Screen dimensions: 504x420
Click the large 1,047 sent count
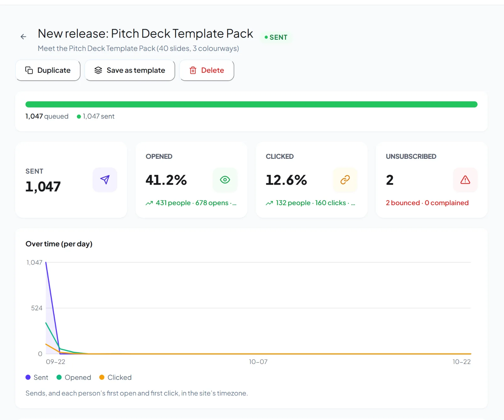(x=43, y=187)
